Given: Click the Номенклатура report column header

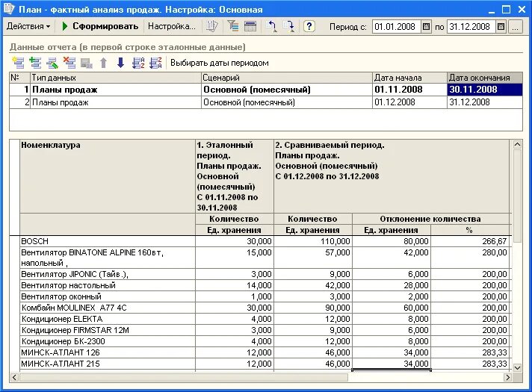Looking at the screenshot, I should click(x=108, y=176).
